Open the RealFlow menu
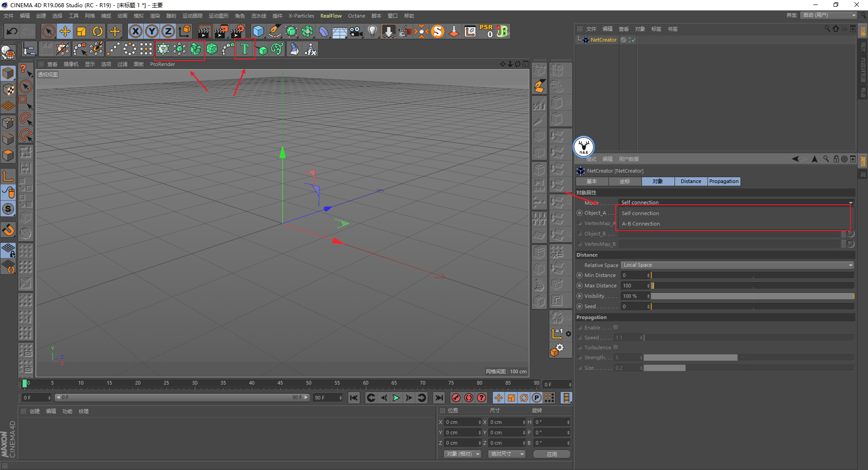This screenshot has height=470, width=868. [x=331, y=16]
